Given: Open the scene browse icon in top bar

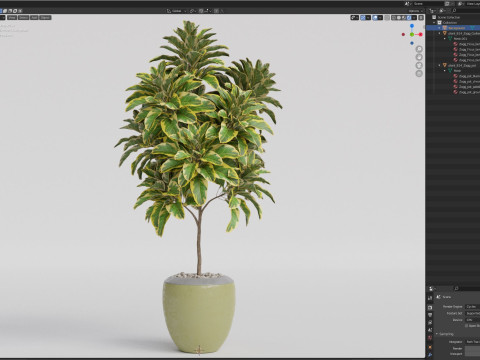Looking at the screenshot, I should click(x=408, y=4).
